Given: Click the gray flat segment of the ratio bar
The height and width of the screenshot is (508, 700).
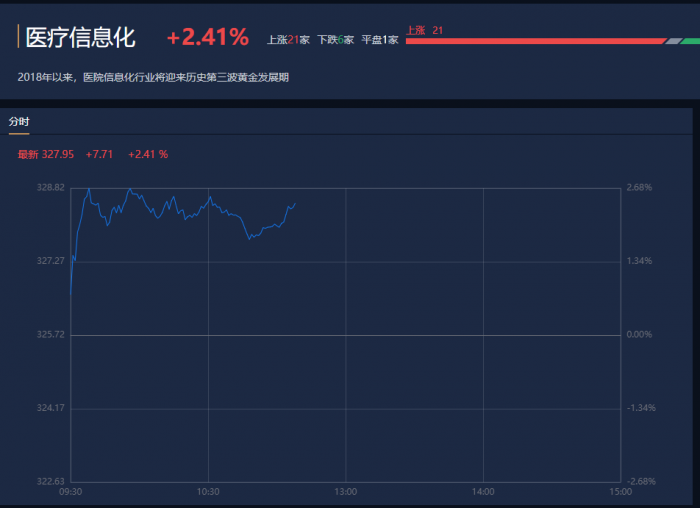Looking at the screenshot, I should tap(674, 41).
